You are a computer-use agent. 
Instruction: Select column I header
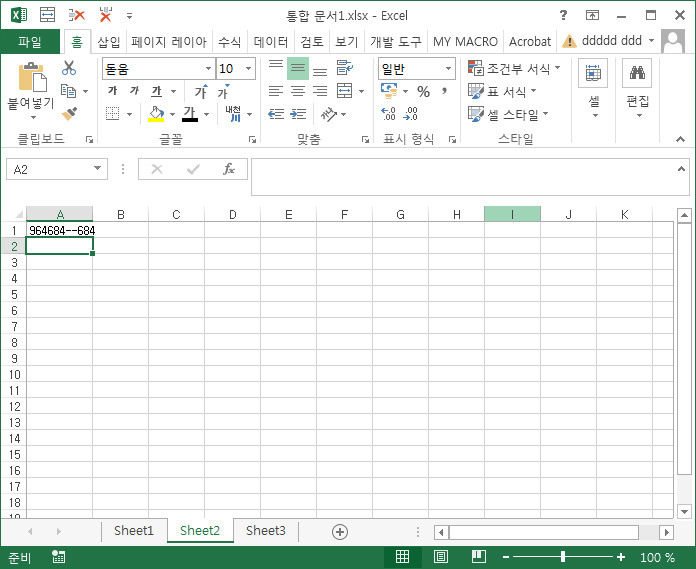pyautogui.click(x=512, y=214)
